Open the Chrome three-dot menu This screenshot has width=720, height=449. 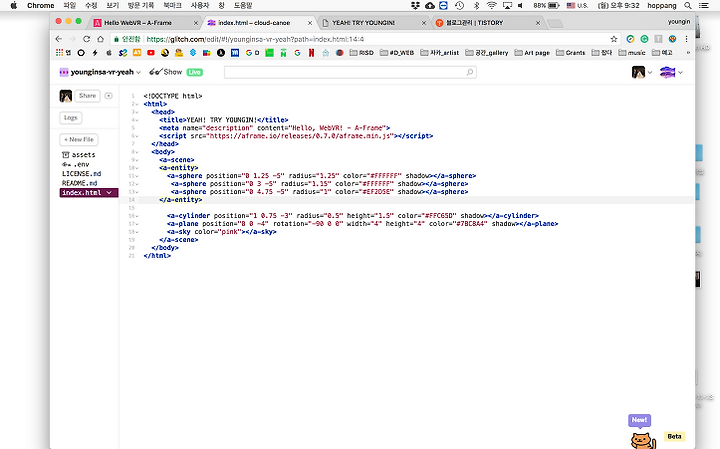686,39
